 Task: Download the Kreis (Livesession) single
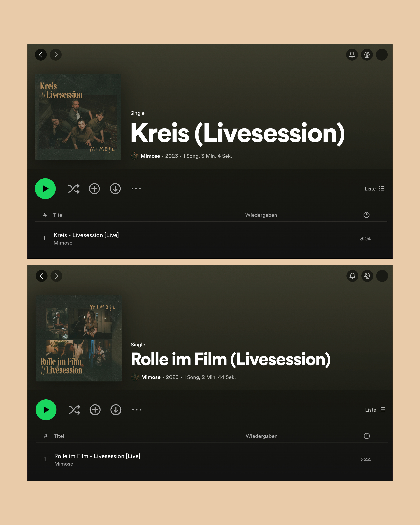pos(115,189)
